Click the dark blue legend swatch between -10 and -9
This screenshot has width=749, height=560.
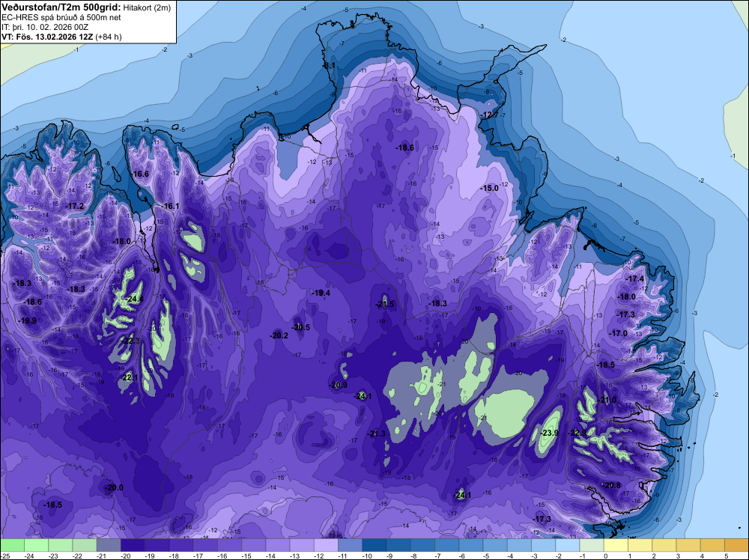(x=374, y=545)
